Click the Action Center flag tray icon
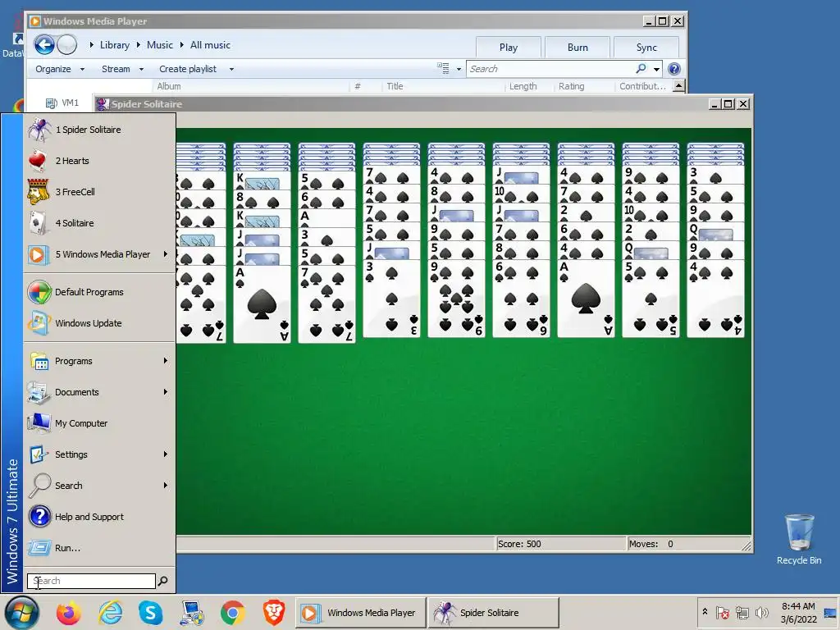840x630 pixels. pyautogui.click(x=722, y=612)
